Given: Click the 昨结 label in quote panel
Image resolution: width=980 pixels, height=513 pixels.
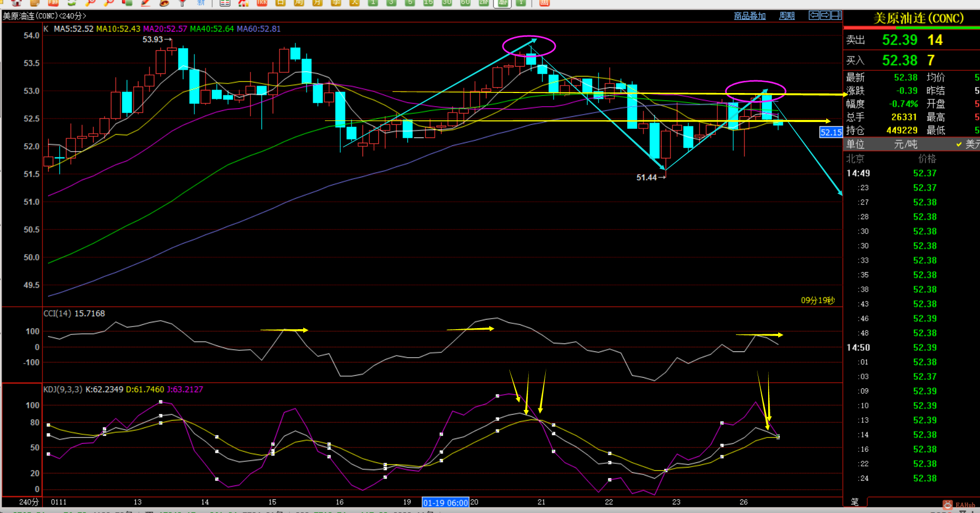Looking at the screenshot, I should click(x=936, y=91).
